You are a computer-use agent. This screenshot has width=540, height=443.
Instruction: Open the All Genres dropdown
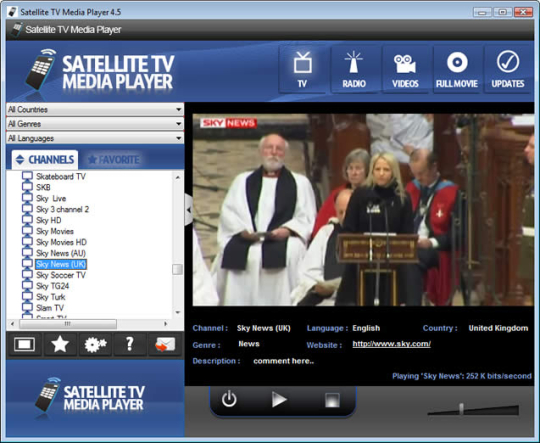coord(95,124)
